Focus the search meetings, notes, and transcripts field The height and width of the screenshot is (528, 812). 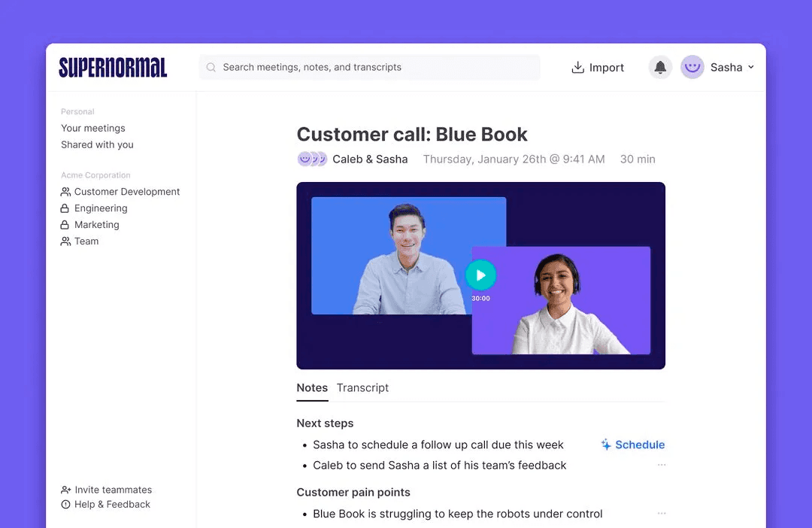point(369,68)
